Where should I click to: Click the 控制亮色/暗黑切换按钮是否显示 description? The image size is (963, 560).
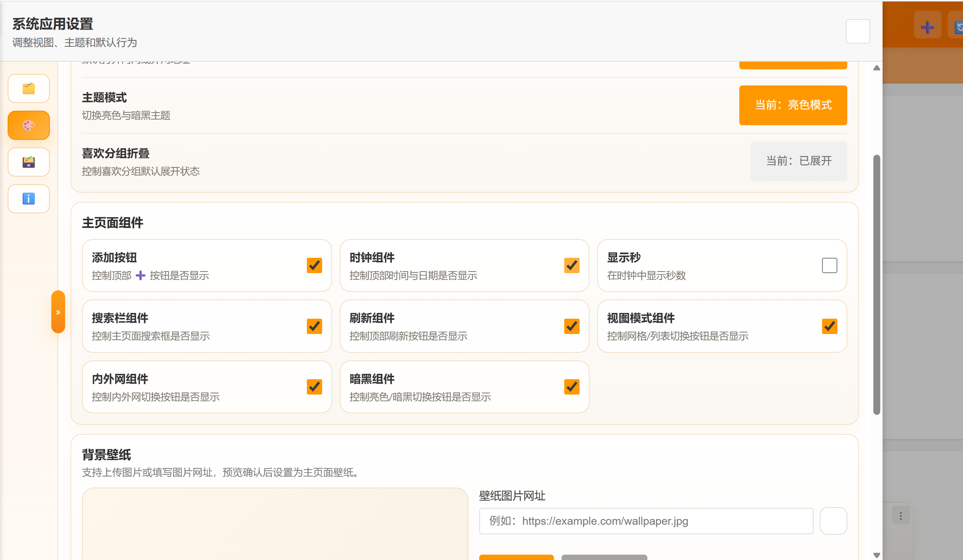tap(420, 397)
